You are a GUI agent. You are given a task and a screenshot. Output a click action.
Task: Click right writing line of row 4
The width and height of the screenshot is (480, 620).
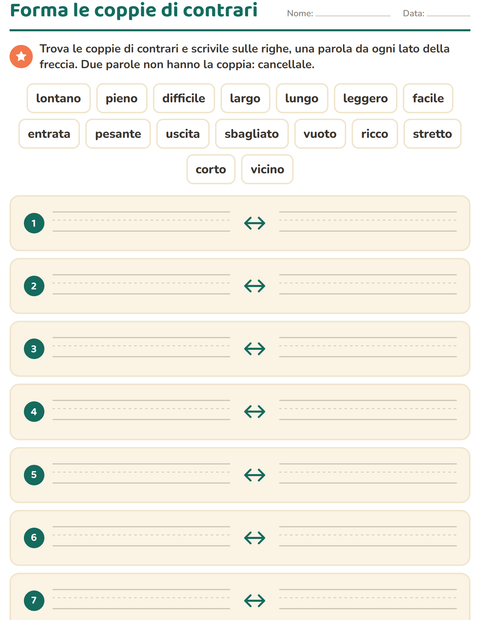pos(368,410)
